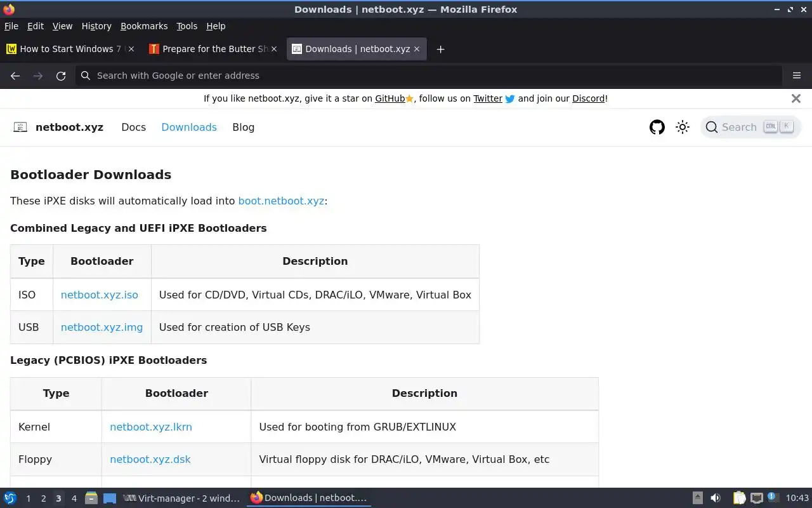Dismiss the announcement banner

[x=796, y=98]
